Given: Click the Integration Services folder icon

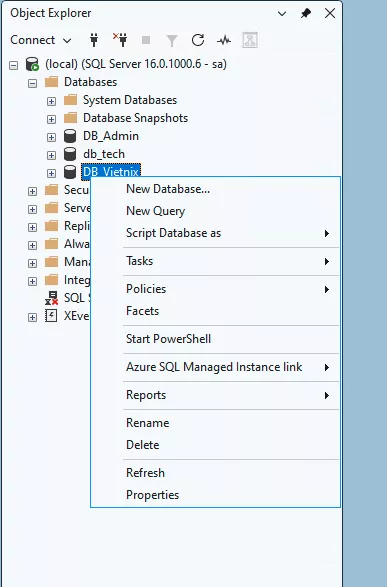Looking at the screenshot, I should click(52, 280).
